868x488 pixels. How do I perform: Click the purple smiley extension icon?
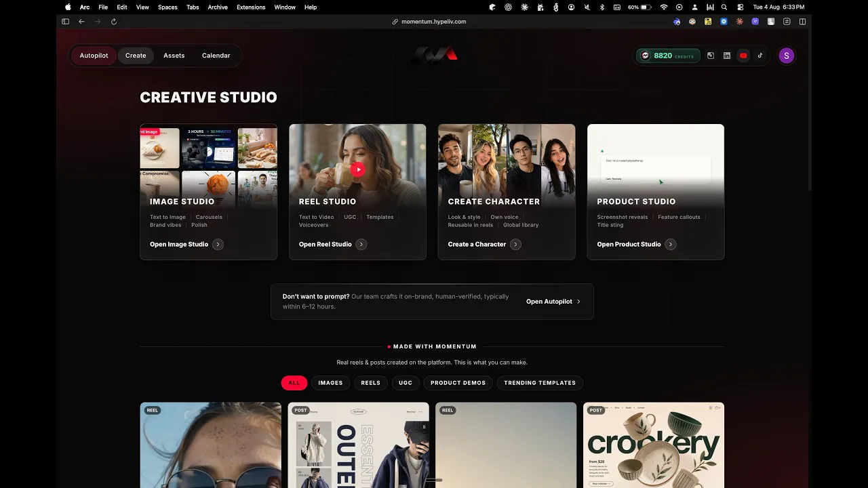[755, 22]
